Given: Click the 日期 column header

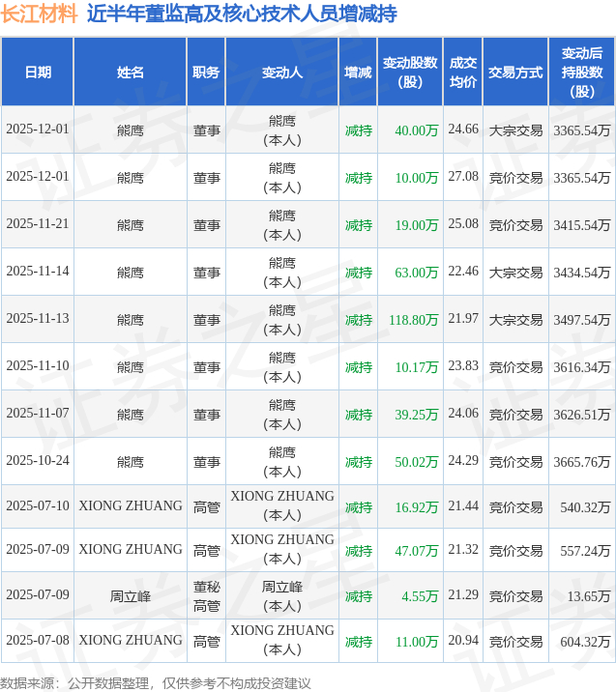Looking at the screenshot, I should pyautogui.click(x=38, y=72).
